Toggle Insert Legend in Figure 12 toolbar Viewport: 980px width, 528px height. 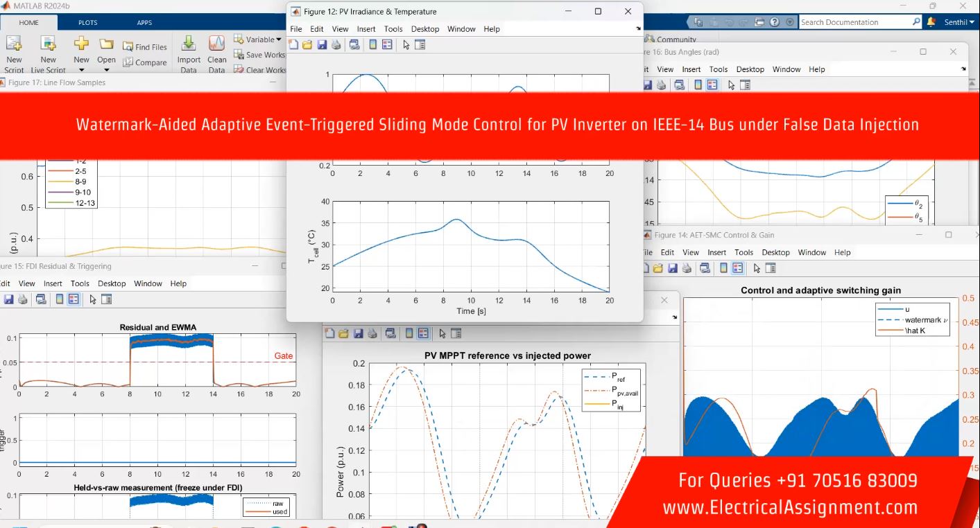click(x=387, y=45)
